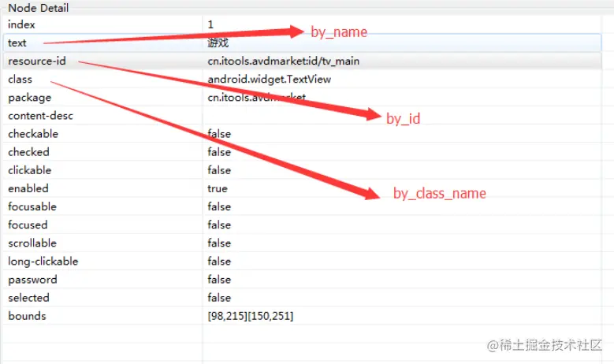Click 'false' in the focused row
The image size is (614, 364).
pos(219,225)
